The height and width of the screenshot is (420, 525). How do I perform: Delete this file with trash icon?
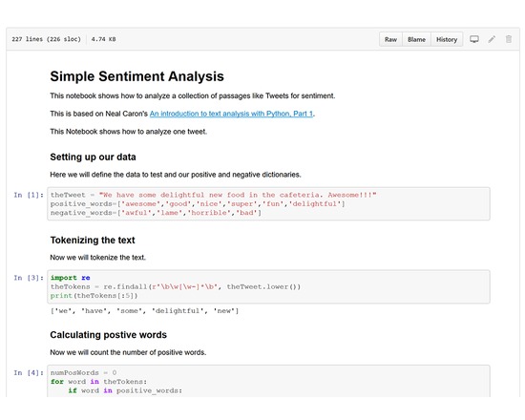508,39
